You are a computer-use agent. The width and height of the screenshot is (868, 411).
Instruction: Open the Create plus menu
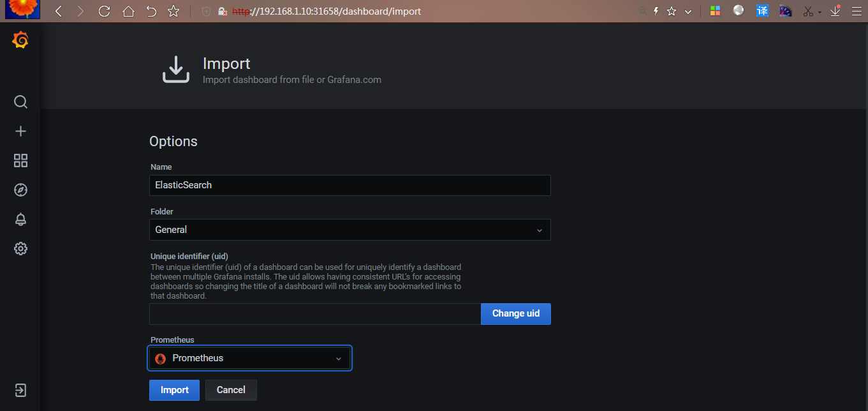pyautogui.click(x=20, y=131)
